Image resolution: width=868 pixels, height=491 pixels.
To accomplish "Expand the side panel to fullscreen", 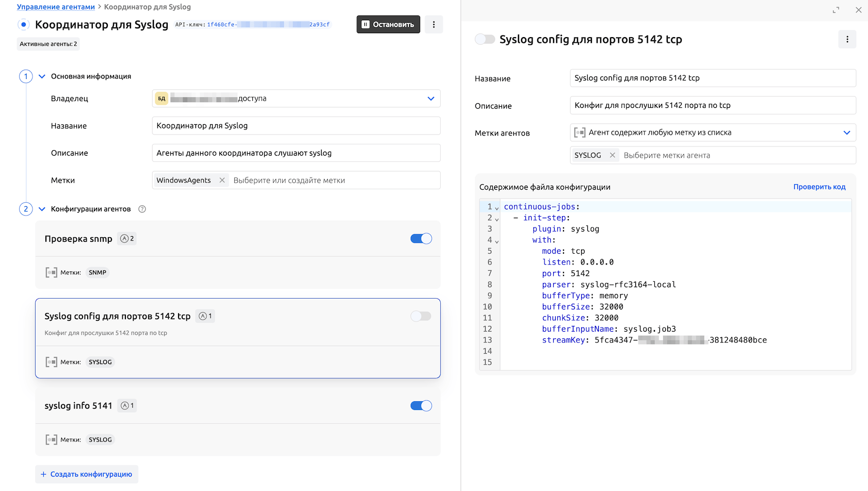I will point(835,10).
